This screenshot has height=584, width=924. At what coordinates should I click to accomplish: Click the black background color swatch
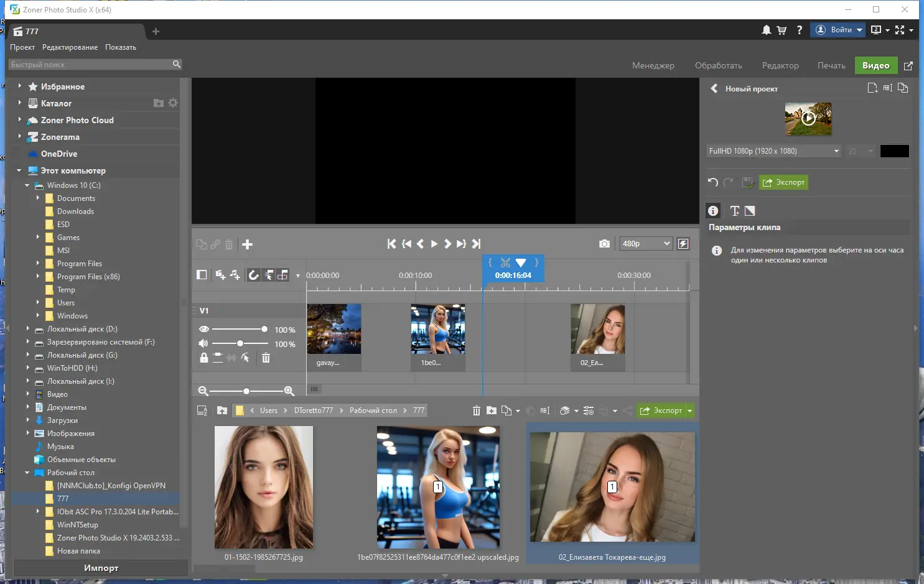pos(894,151)
